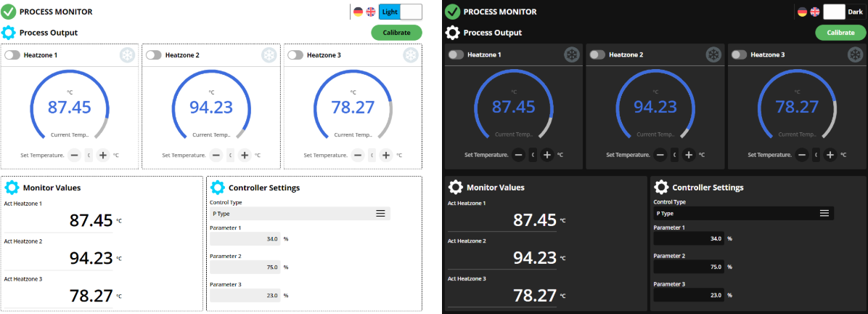
Task: Click the green status checkmark in dark panel
Action: [x=453, y=11]
